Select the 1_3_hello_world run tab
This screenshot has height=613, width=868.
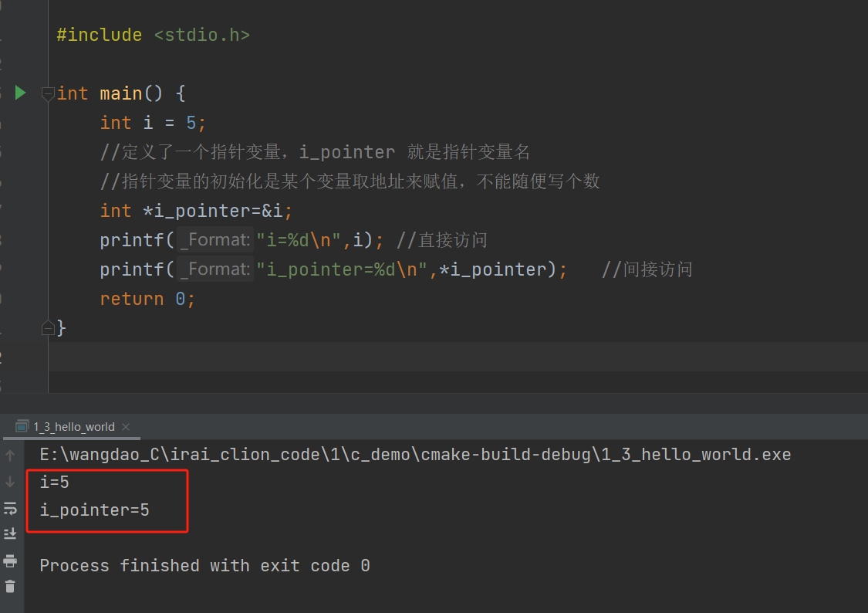click(x=73, y=427)
